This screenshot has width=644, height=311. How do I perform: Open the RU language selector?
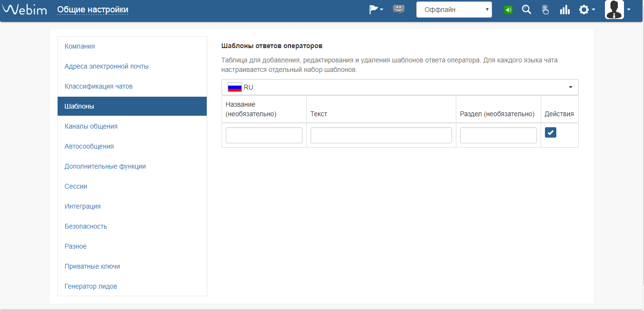[400, 87]
